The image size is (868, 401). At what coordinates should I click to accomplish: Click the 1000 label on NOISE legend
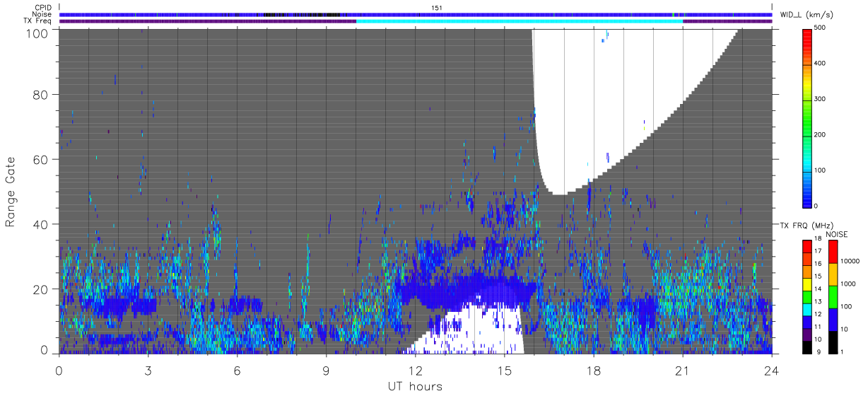(x=850, y=284)
